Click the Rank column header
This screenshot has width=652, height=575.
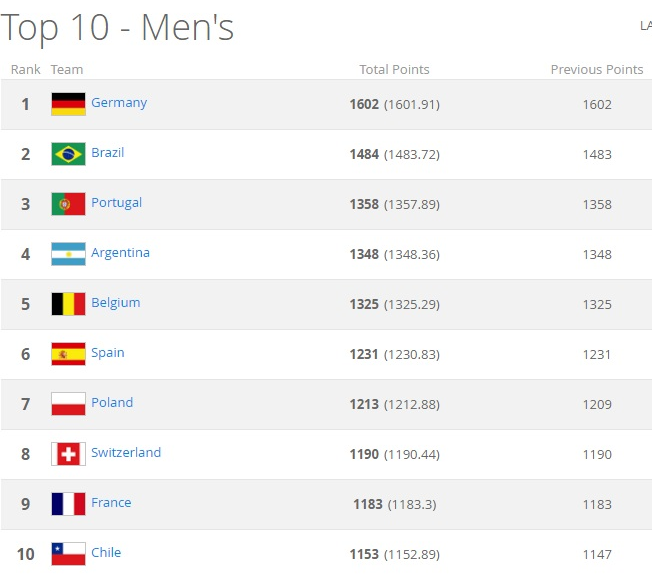click(x=26, y=70)
